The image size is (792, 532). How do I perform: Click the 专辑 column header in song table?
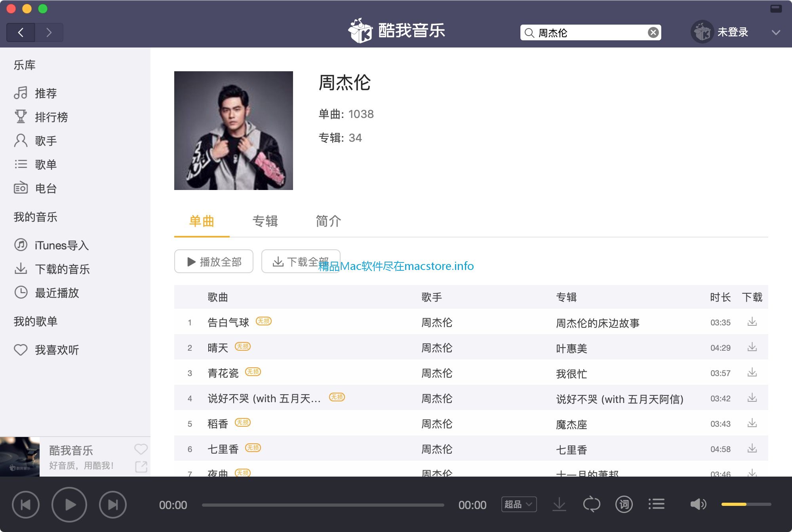click(x=566, y=297)
